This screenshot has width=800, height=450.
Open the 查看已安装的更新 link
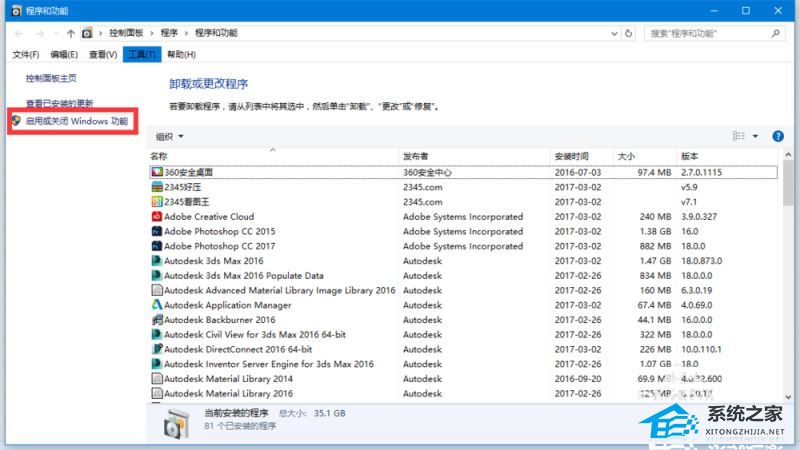point(60,104)
